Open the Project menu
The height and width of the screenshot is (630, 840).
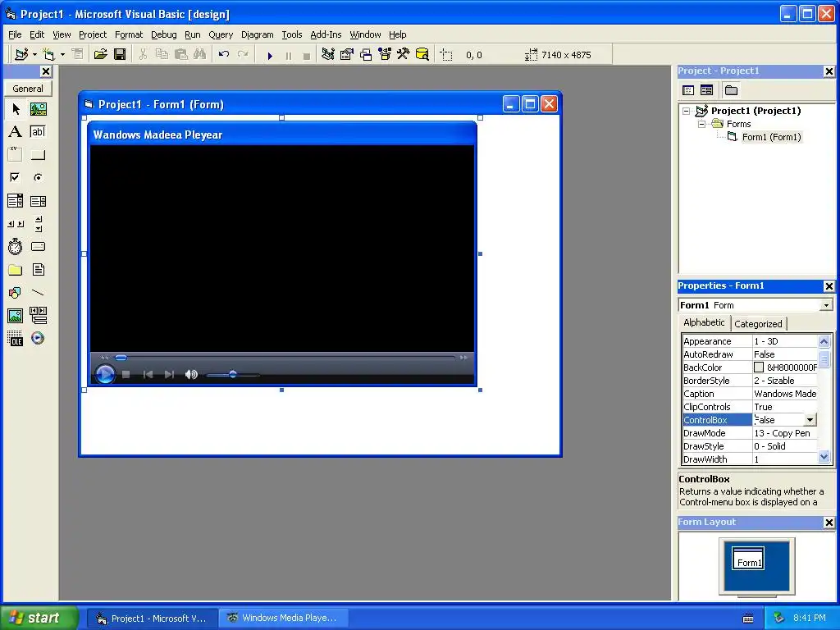coord(93,34)
